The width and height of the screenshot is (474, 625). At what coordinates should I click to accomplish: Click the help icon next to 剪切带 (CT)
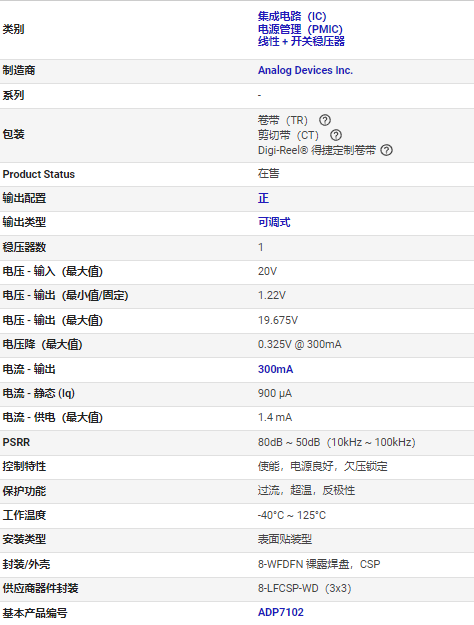click(x=336, y=135)
